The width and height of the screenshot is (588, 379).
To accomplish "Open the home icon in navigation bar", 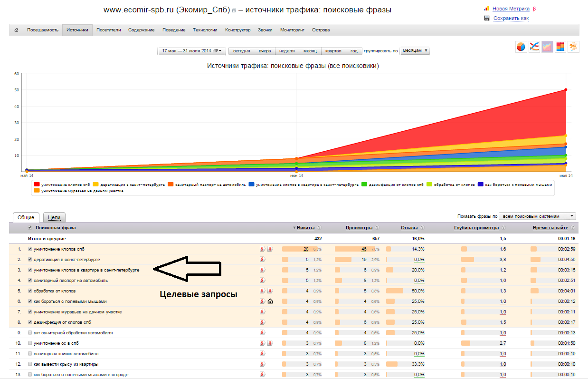I will [17, 30].
